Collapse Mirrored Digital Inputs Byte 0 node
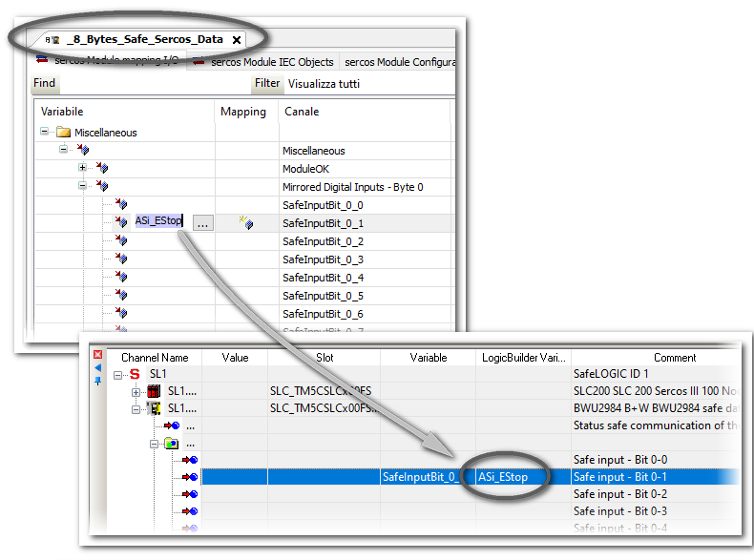The image size is (754, 560). click(83, 186)
